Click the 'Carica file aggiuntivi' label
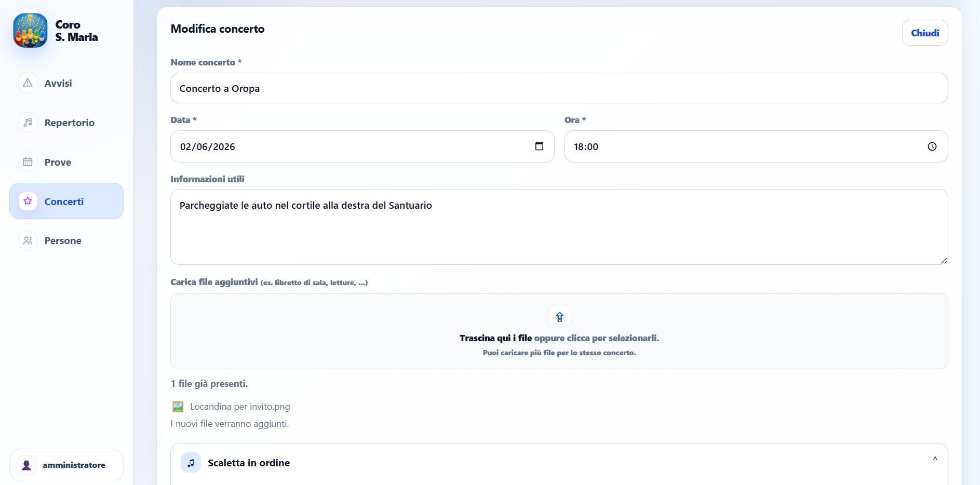This screenshot has height=485, width=980. click(x=214, y=282)
